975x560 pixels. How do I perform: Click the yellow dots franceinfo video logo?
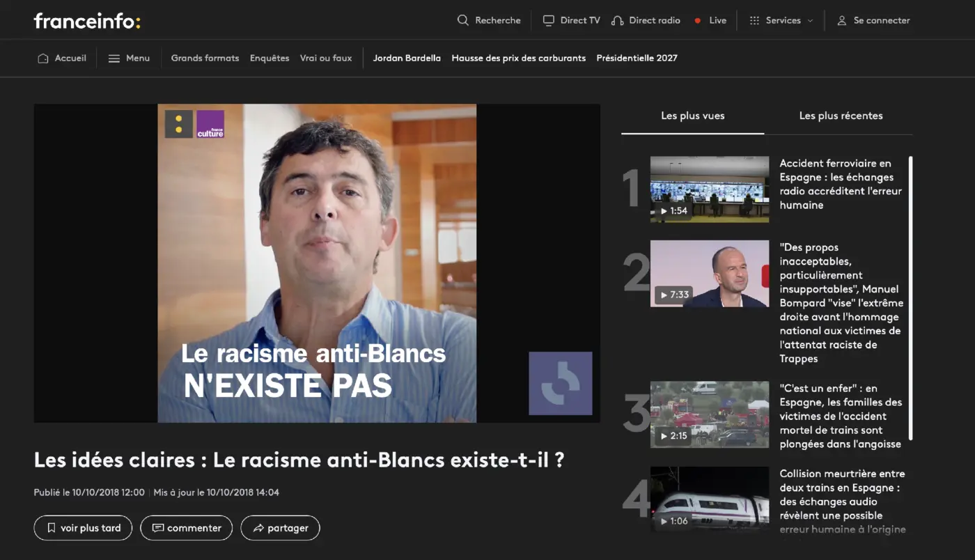(x=179, y=124)
